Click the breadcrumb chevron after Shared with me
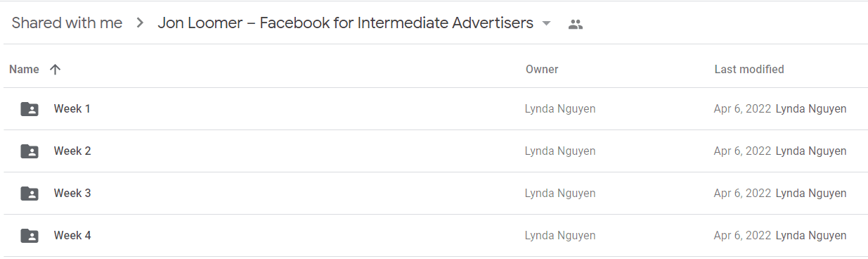Screen dimensions: 868x259 (140, 23)
